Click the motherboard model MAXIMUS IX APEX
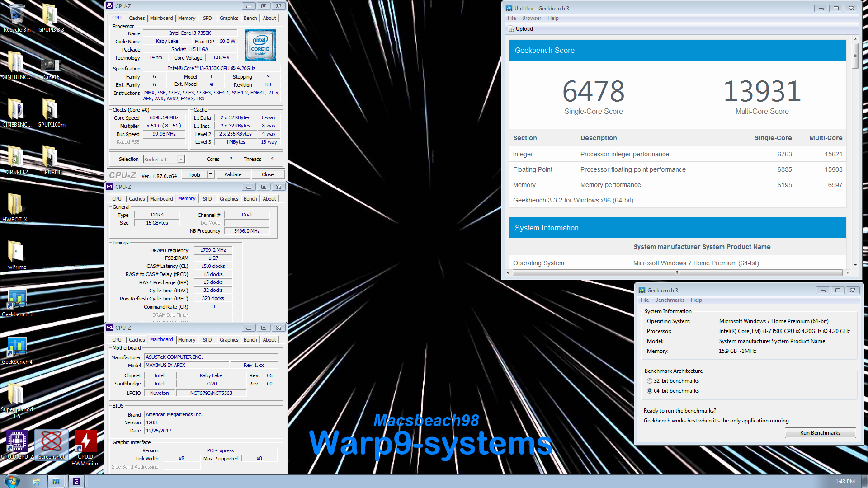This screenshot has height=488, width=868. point(187,365)
